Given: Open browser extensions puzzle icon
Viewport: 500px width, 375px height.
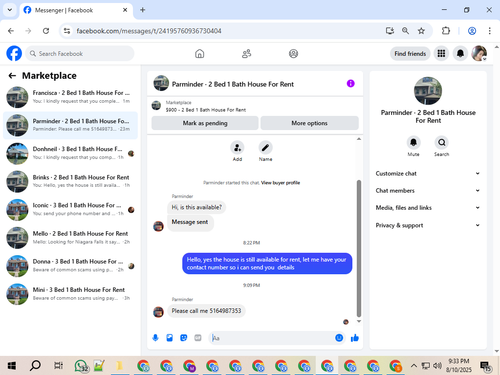Looking at the screenshot, I should point(446,31).
